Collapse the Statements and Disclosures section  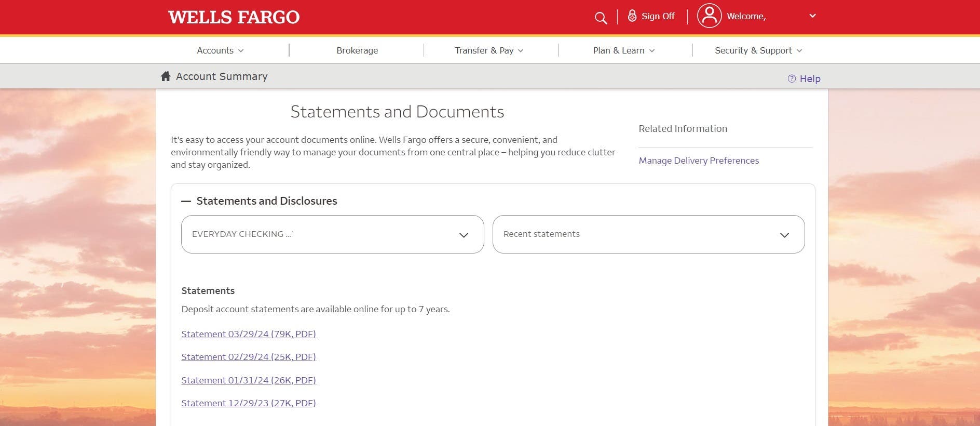tap(186, 201)
